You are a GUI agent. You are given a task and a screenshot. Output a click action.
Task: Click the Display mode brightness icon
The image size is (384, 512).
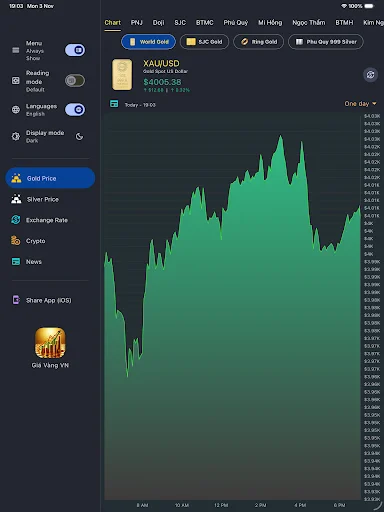tap(16, 136)
